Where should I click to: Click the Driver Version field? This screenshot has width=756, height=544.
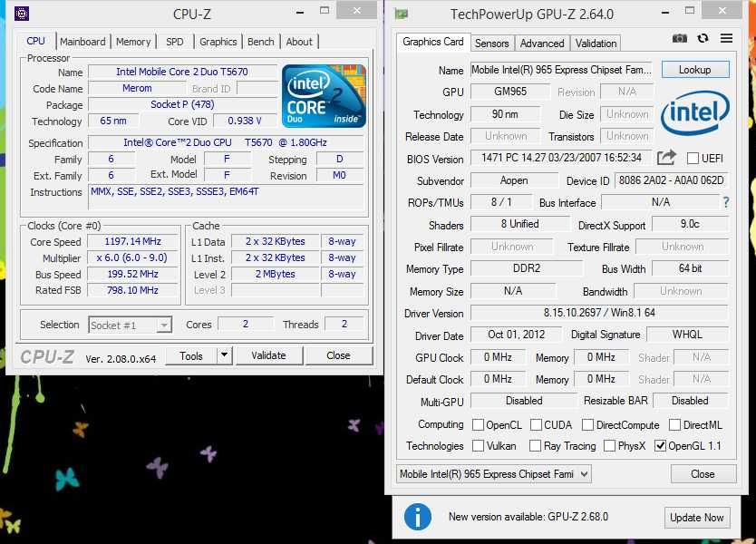599,313
